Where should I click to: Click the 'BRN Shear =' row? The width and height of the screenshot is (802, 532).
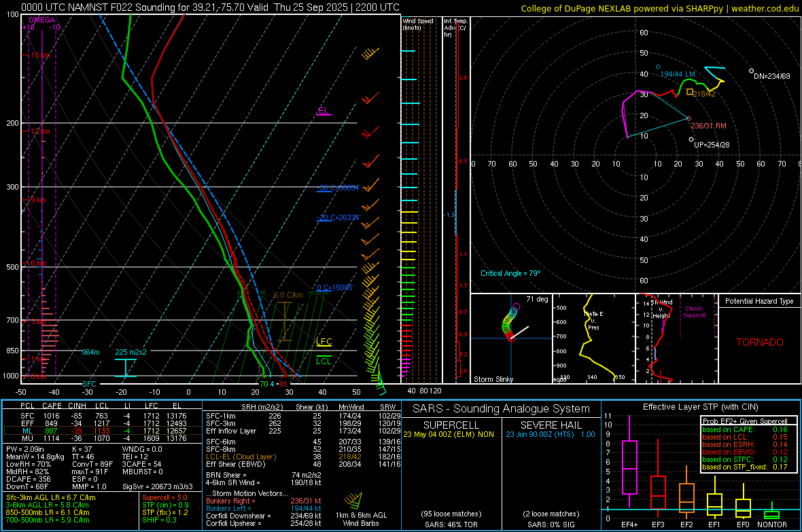click(x=264, y=475)
